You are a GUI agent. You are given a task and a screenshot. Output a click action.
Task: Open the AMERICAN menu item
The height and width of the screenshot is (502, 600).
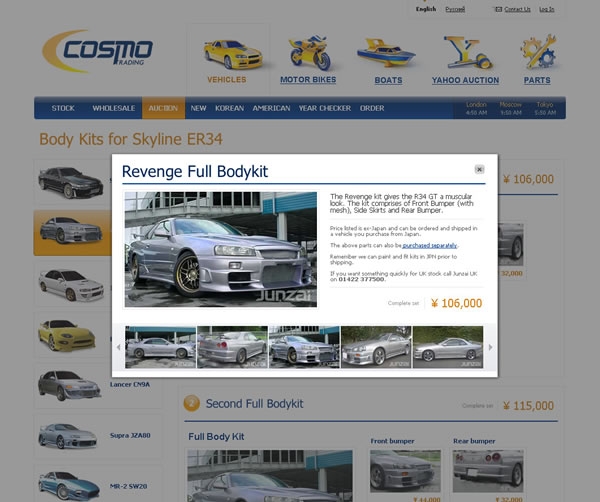tap(271, 108)
